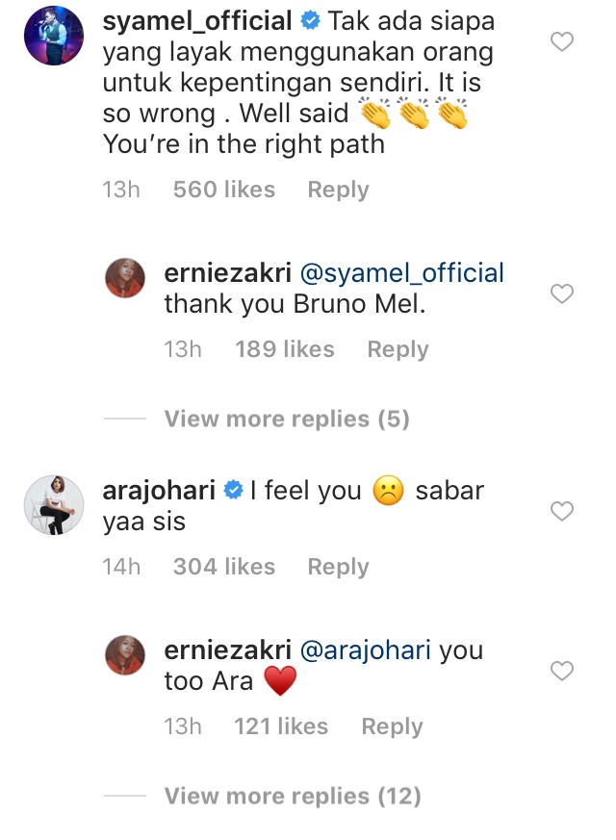616x840 pixels.
Task: Heart erniezakri's 'you too Ara' reply
Action: tap(560, 671)
